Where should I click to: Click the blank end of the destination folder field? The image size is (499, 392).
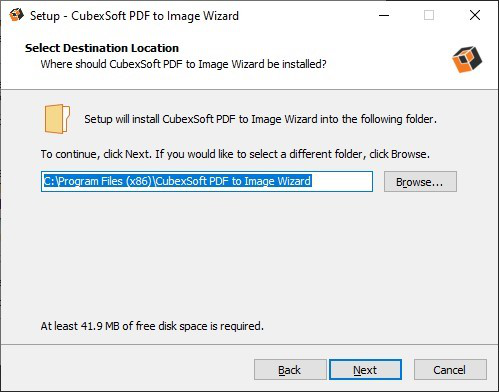342,182
